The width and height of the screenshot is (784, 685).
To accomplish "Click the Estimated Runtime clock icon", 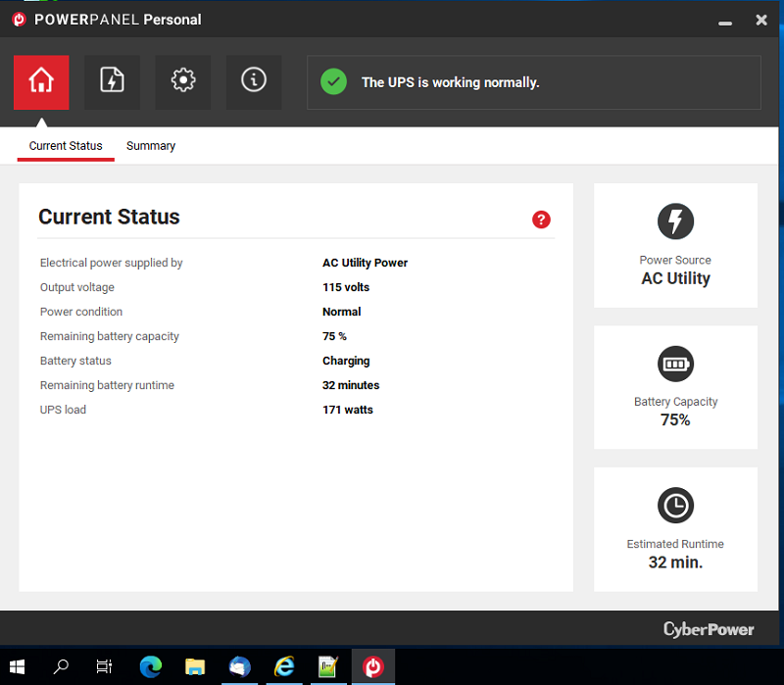I will pos(675,506).
